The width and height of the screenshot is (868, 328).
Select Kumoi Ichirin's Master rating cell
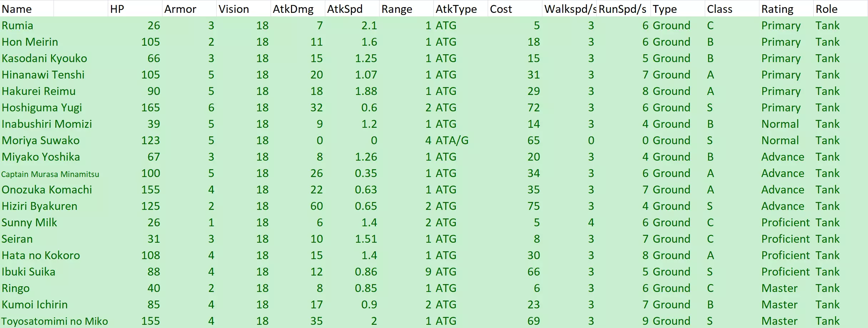tap(779, 304)
